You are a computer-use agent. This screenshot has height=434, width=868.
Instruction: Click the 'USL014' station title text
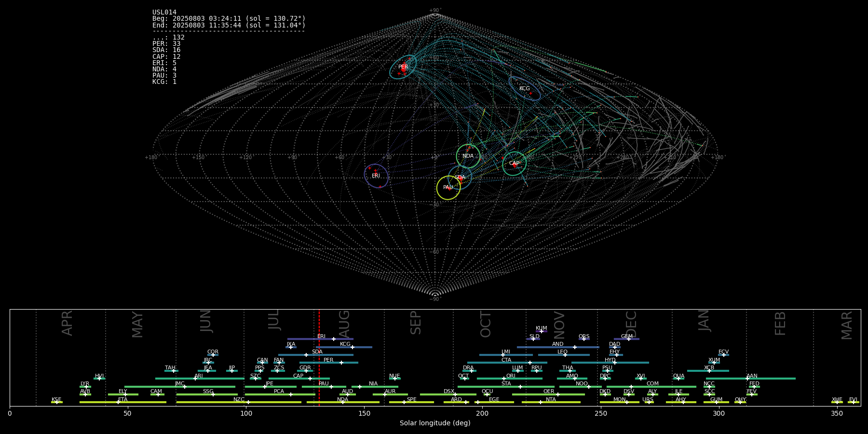164,13
